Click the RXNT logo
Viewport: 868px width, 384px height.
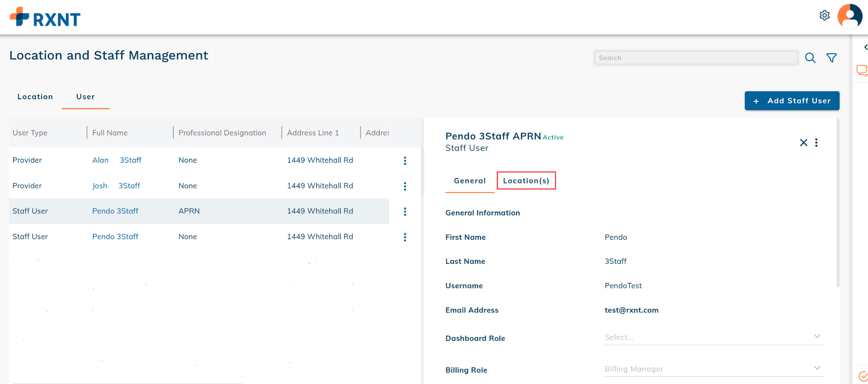click(45, 17)
